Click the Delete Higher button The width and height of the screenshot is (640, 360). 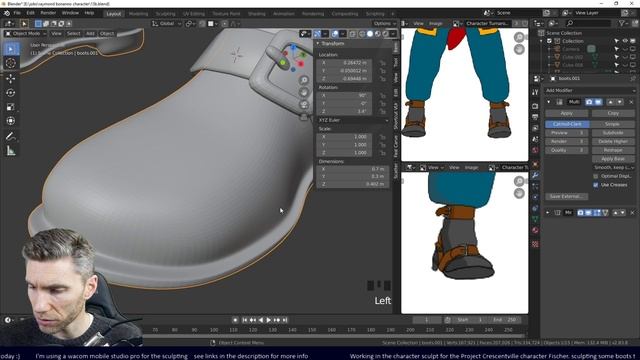(613, 141)
